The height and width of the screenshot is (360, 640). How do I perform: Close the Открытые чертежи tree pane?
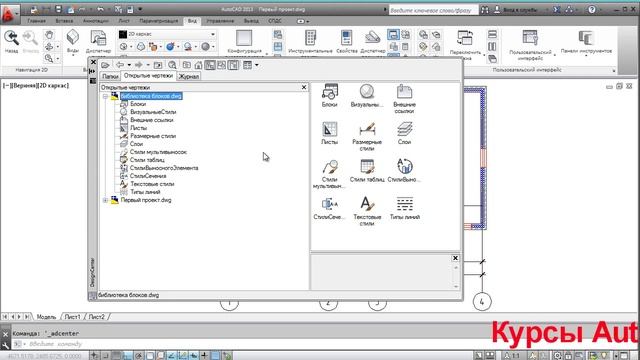(304, 87)
